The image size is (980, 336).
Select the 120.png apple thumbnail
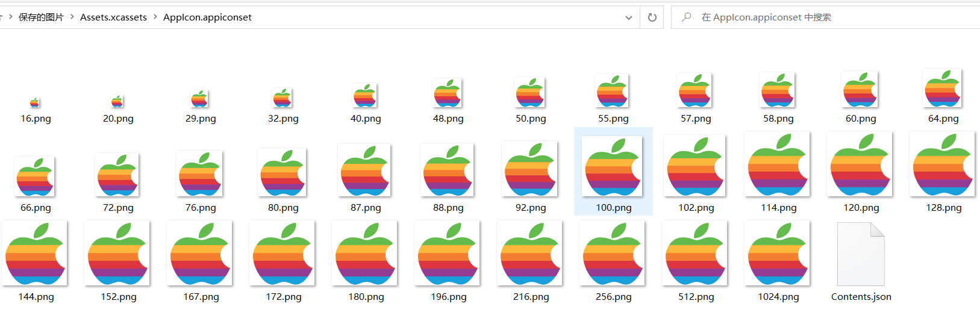click(x=860, y=164)
